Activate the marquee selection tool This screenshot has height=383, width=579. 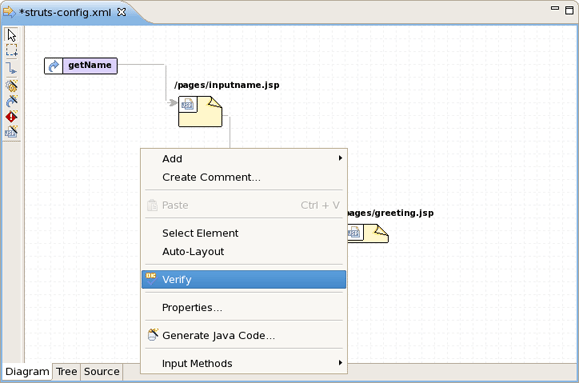pyautogui.click(x=11, y=50)
